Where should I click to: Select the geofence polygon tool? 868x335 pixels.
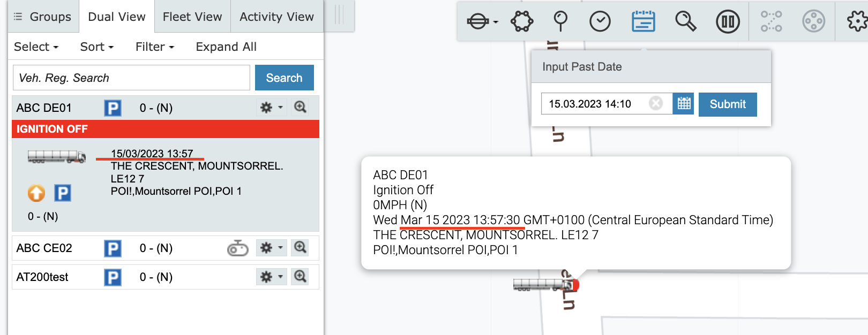[521, 22]
